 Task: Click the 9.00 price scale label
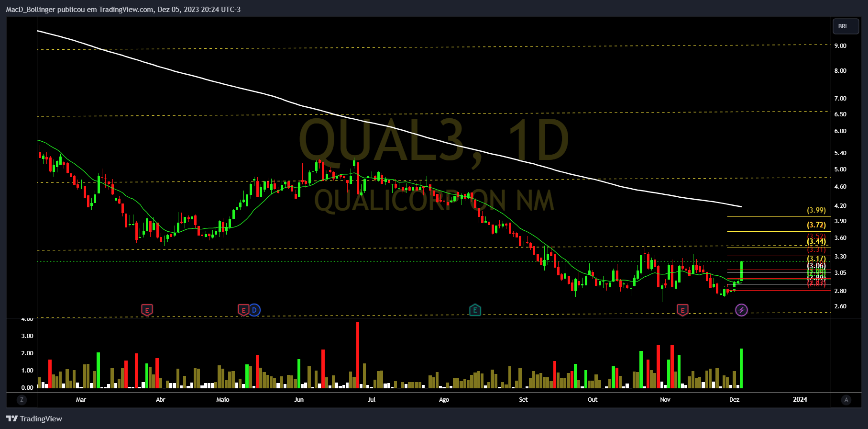click(840, 46)
